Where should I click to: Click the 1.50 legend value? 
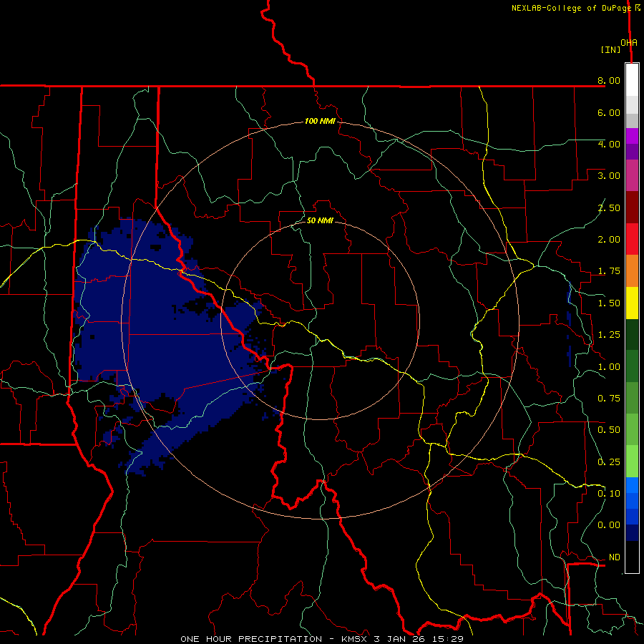click(609, 303)
